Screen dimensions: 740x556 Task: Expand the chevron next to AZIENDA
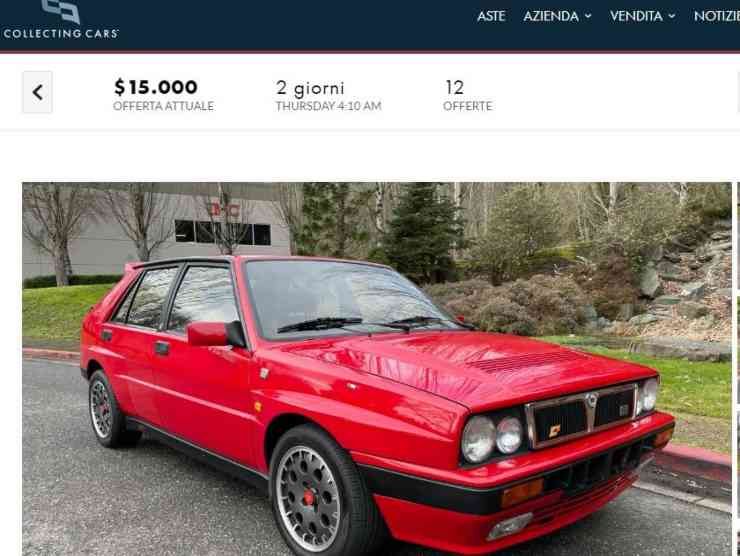(588, 16)
